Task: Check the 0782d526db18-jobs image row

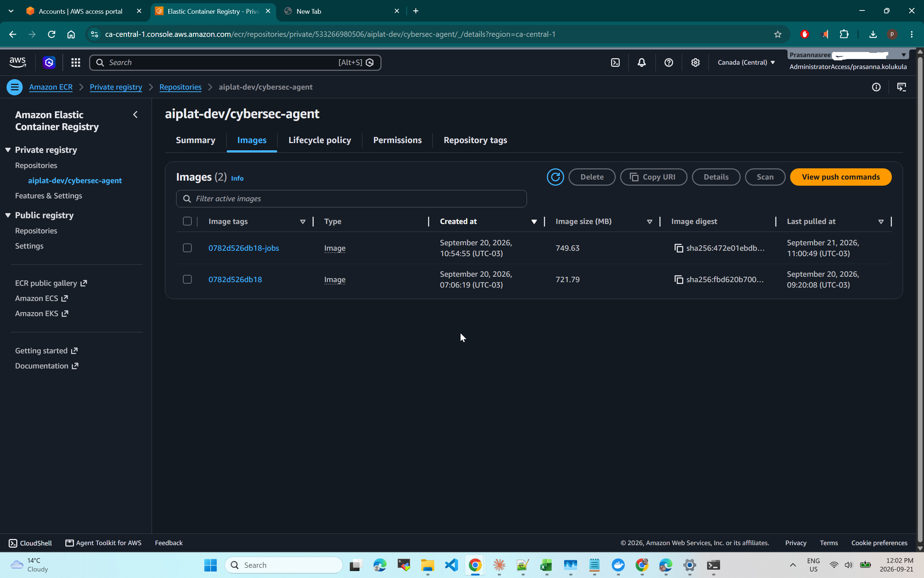Action: click(x=187, y=248)
